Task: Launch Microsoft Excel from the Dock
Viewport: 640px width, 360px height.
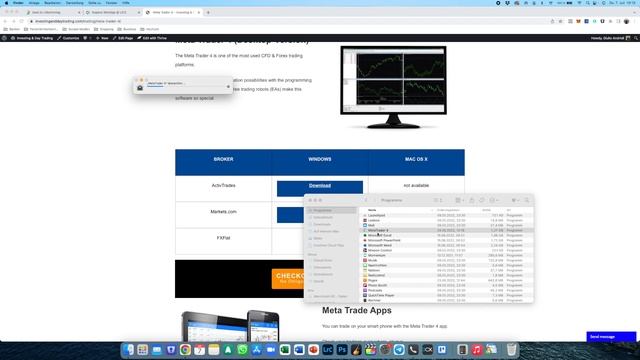Action: tap(285, 350)
